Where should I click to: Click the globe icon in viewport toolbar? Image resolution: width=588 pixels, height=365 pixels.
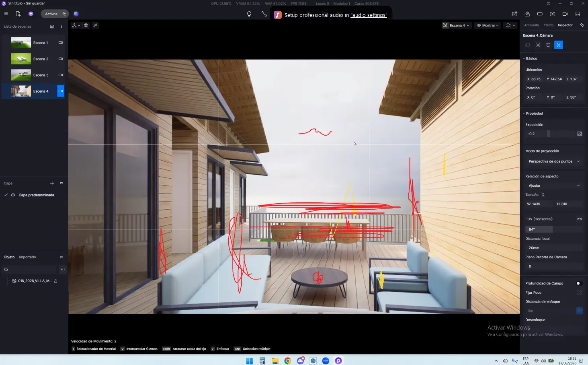86,25
